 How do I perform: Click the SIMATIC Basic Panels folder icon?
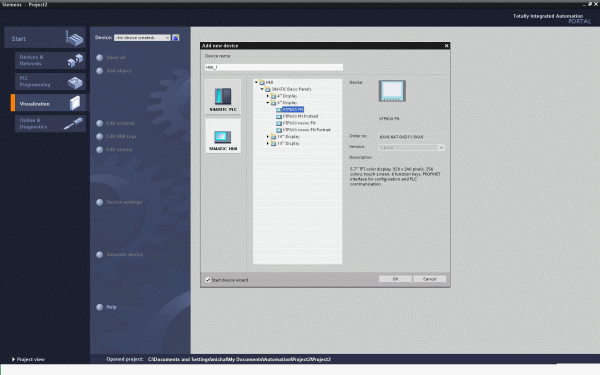point(268,89)
